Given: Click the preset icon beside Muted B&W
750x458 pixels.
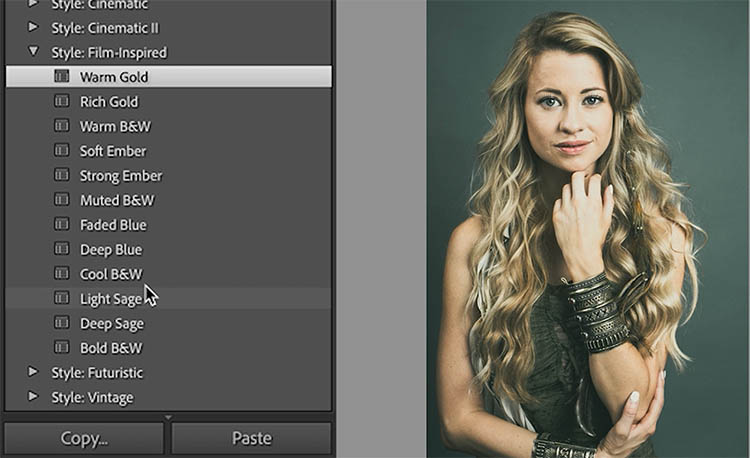Looking at the screenshot, I should click(x=61, y=199).
